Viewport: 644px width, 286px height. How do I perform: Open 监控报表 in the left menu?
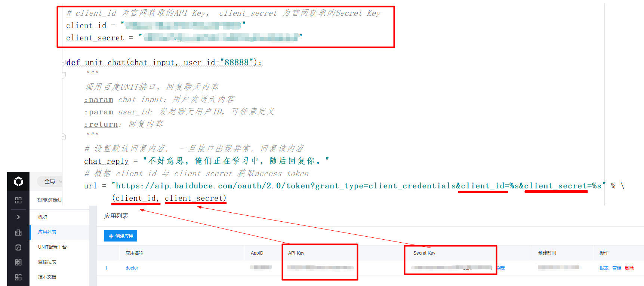47,262
